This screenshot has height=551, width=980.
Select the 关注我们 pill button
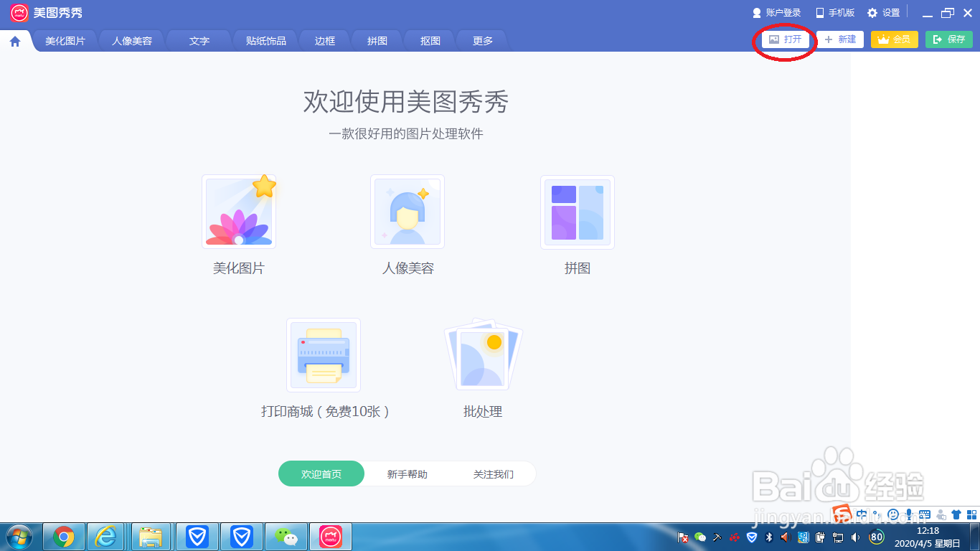tap(494, 474)
